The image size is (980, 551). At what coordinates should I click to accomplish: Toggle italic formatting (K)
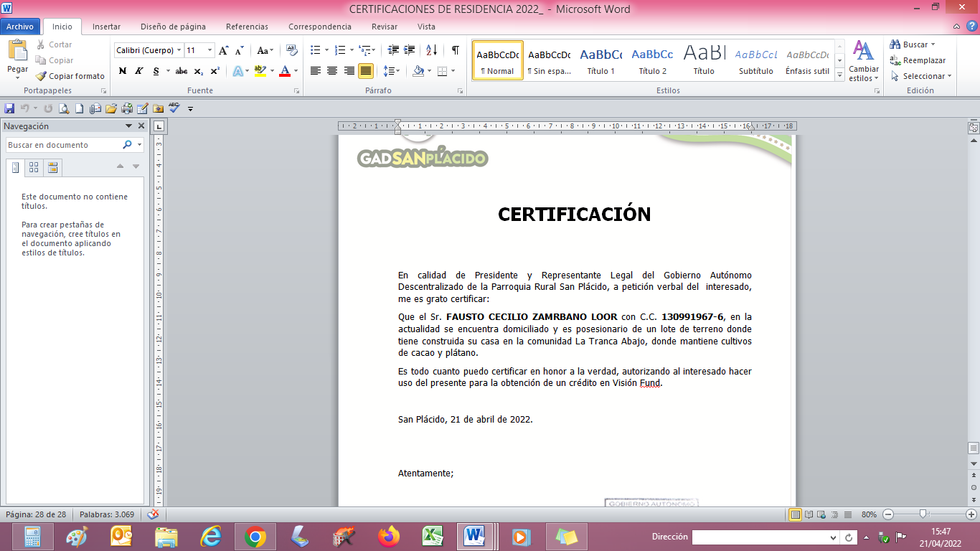pyautogui.click(x=138, y=71)
